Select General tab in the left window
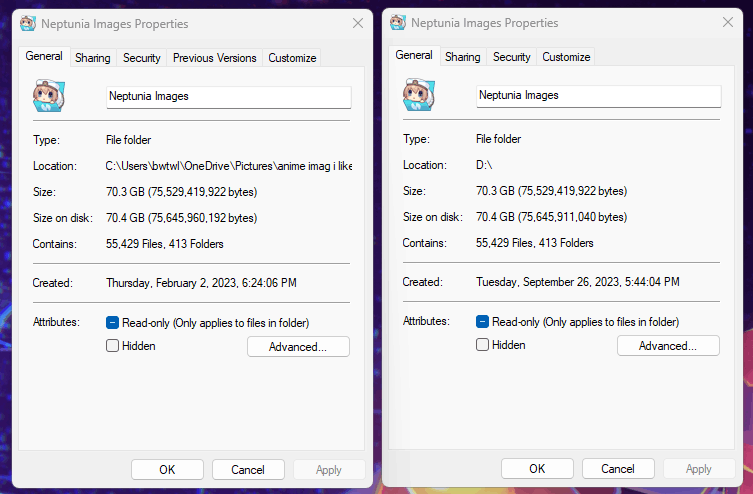 [x=44, y=56]
